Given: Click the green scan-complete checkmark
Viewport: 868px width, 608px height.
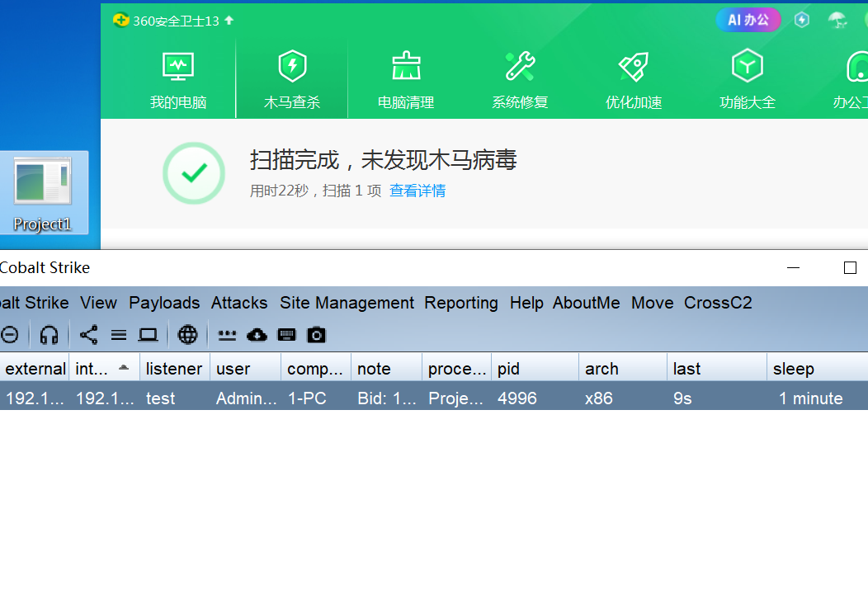Looking at the screenshot, I should 194,173.
